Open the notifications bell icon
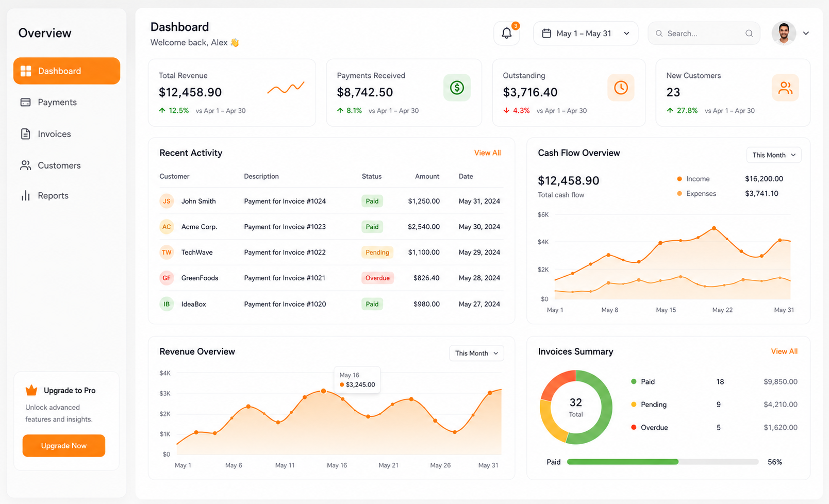The image size is (829, 504). coord(507,33)
